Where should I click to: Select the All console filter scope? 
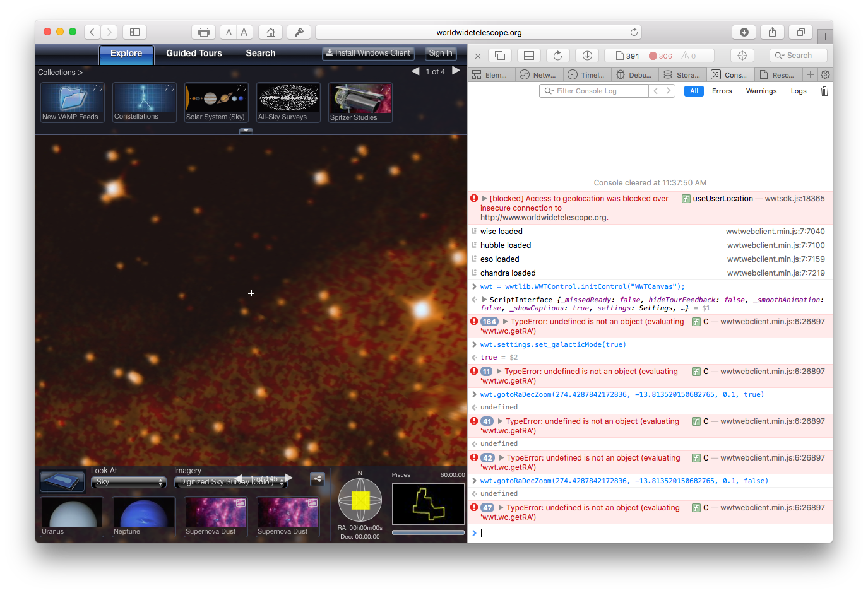(694, 90)
